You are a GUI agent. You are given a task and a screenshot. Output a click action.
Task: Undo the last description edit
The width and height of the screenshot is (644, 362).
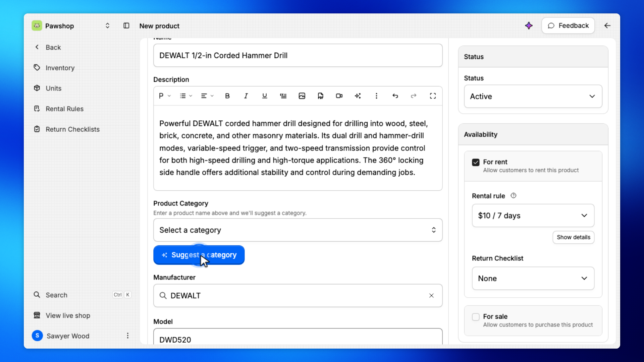[x=395, y=96]
